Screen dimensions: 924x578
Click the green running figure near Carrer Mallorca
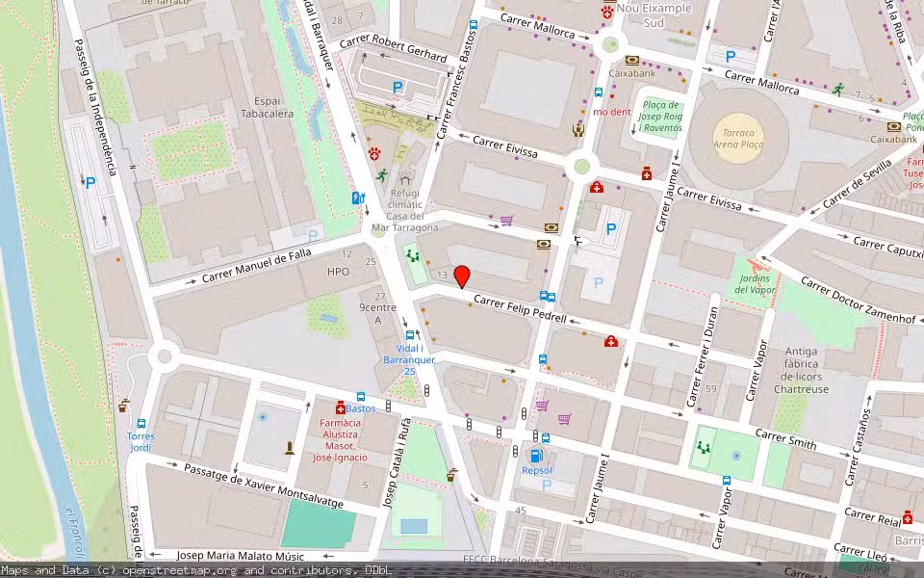point(838,90)
